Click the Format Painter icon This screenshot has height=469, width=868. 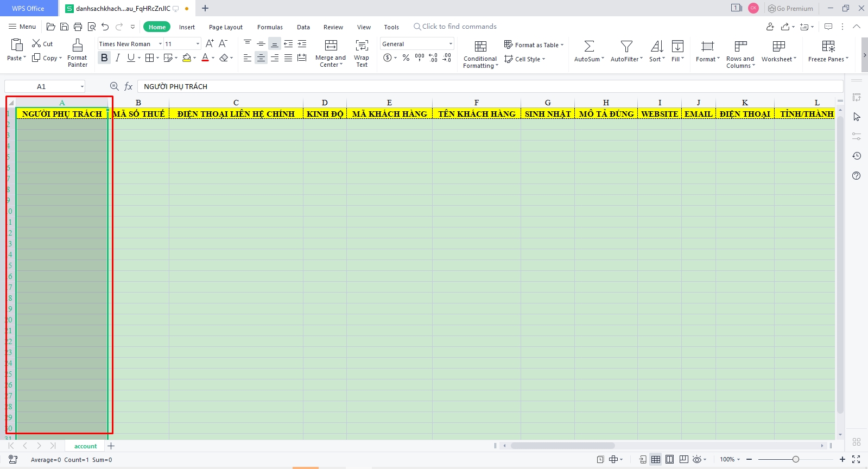[78, 46]
